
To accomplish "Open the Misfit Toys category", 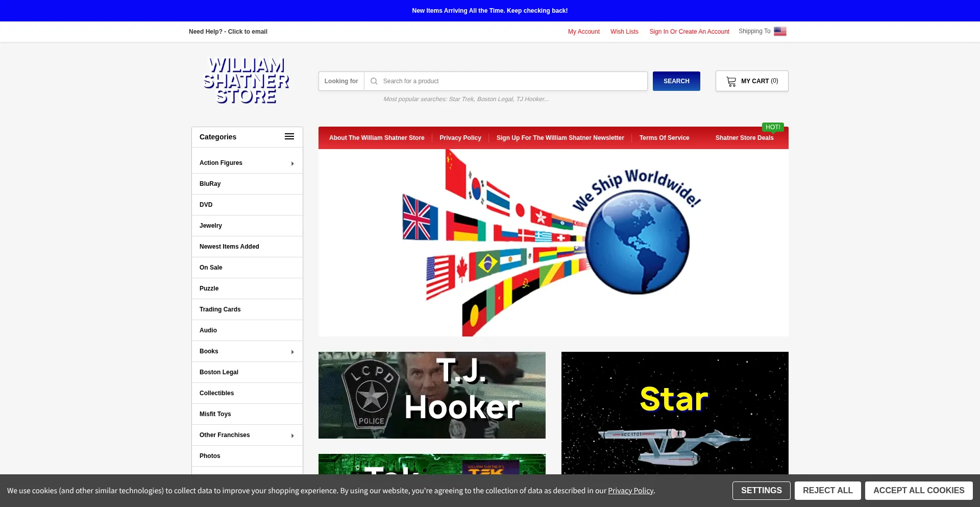I will [x=247, y=414].
